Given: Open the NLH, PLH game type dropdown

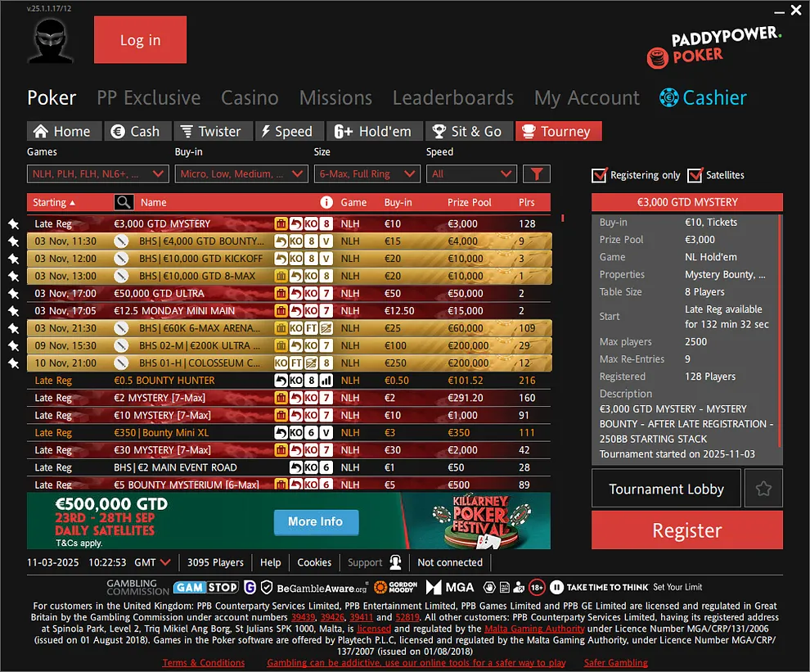Looking at the screenshot, I should 97,174.
